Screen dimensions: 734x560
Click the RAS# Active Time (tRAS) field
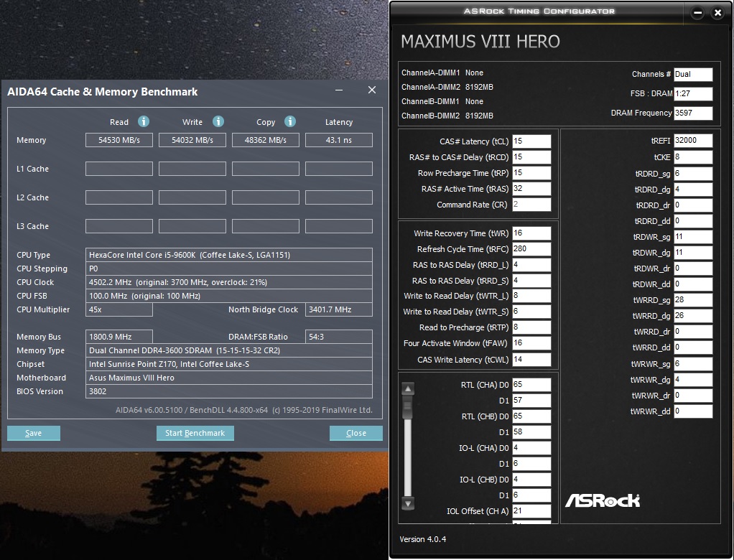click(531, 189)
